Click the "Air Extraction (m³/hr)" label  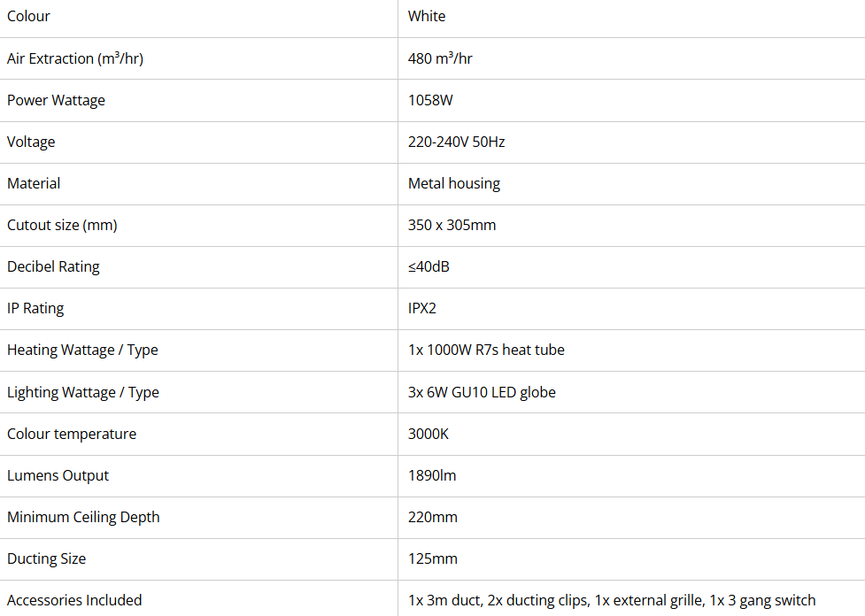[x=75, y=58]
